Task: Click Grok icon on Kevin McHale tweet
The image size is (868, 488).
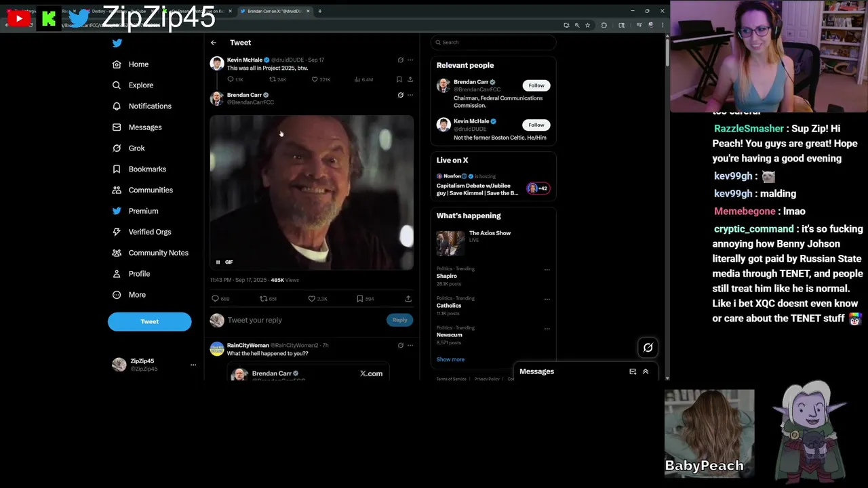Action: click(400, 60)
